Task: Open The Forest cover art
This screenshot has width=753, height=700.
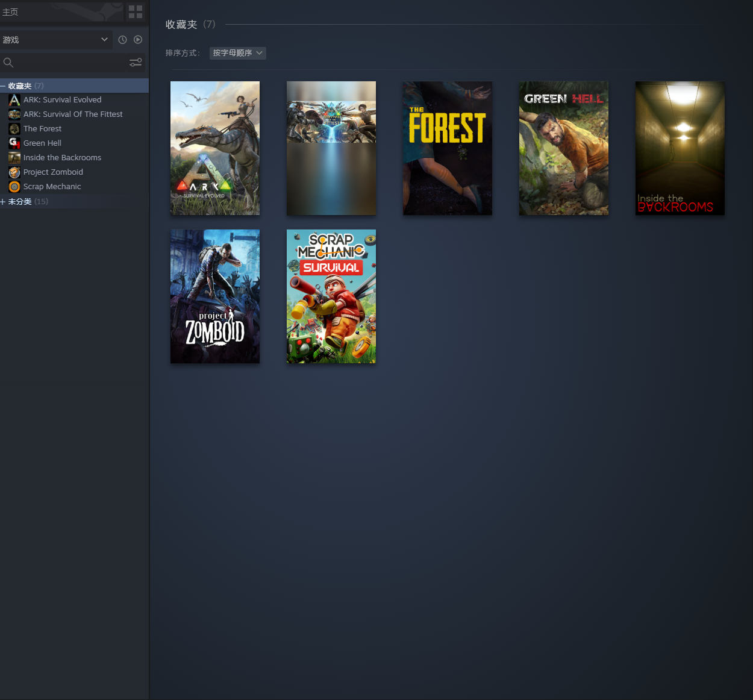Action: [448, 148]
